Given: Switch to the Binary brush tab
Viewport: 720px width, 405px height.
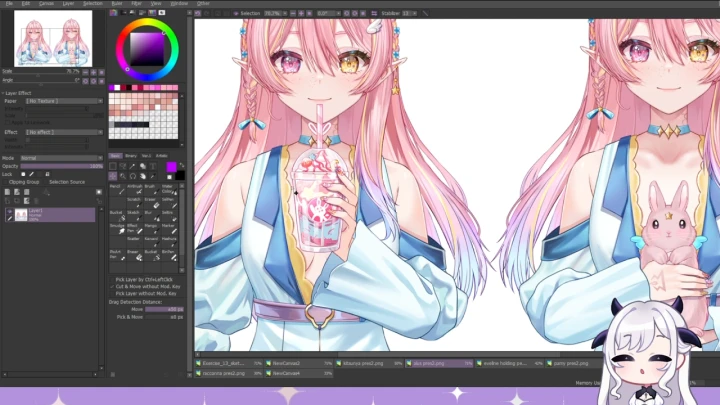Looking at the screenshot, I should [131, 156].
